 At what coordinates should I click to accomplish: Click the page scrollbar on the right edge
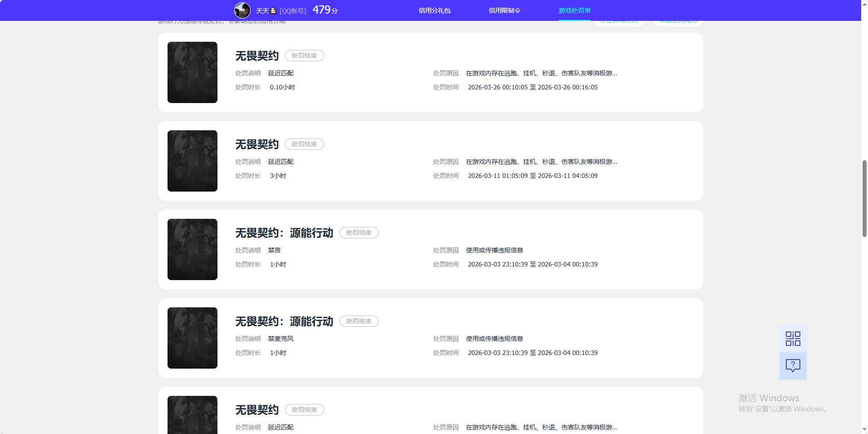[864, 195]
